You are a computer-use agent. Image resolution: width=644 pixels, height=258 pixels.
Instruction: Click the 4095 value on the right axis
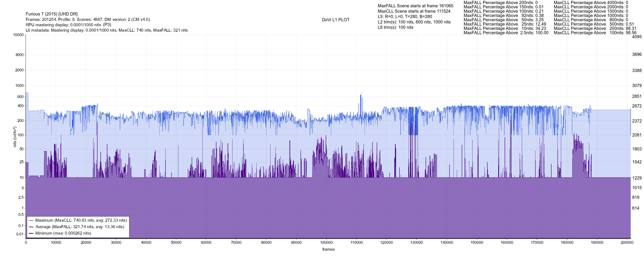pyautogui.click(x=637, y=37)
